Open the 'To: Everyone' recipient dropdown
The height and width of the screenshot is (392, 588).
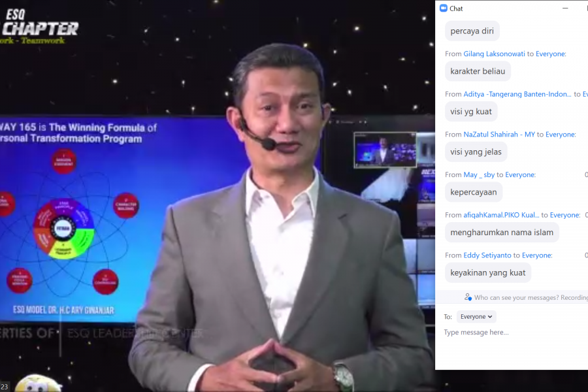476,317
